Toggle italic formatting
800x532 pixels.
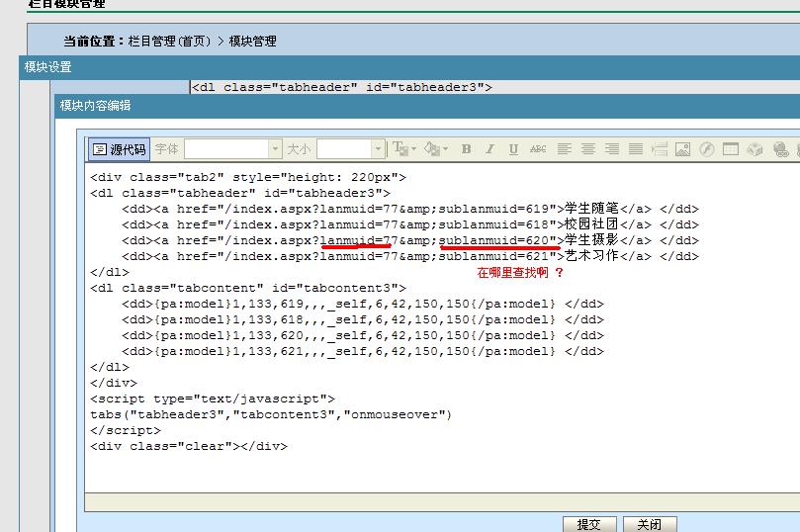click(x=489, y=149)
